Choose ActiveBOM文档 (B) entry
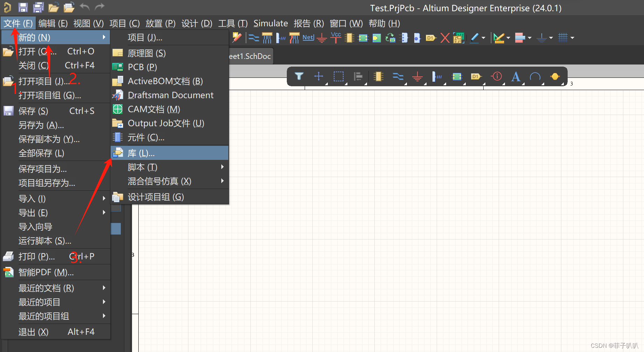This screenshot has height=352, width=644. click(169, 81)
